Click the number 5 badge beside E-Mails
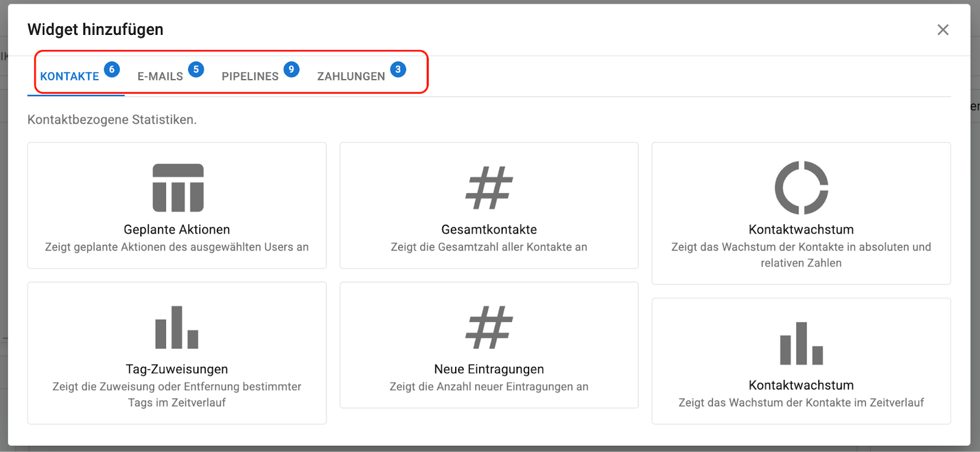Viewport: 980px width, 452px height. [x=196, y=69]
